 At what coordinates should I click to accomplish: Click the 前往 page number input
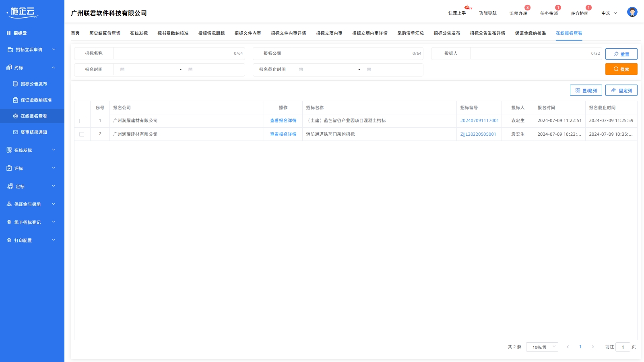tap(623, 347)
